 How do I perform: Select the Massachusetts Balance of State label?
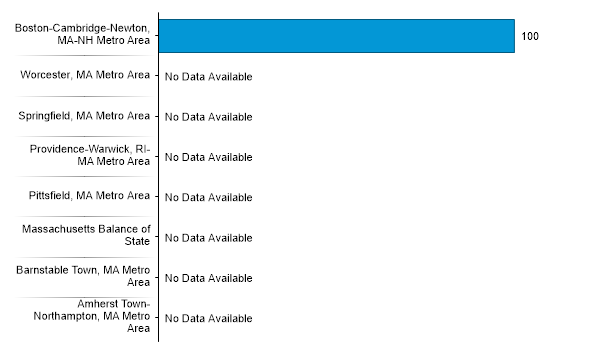(x=86, y=235)
